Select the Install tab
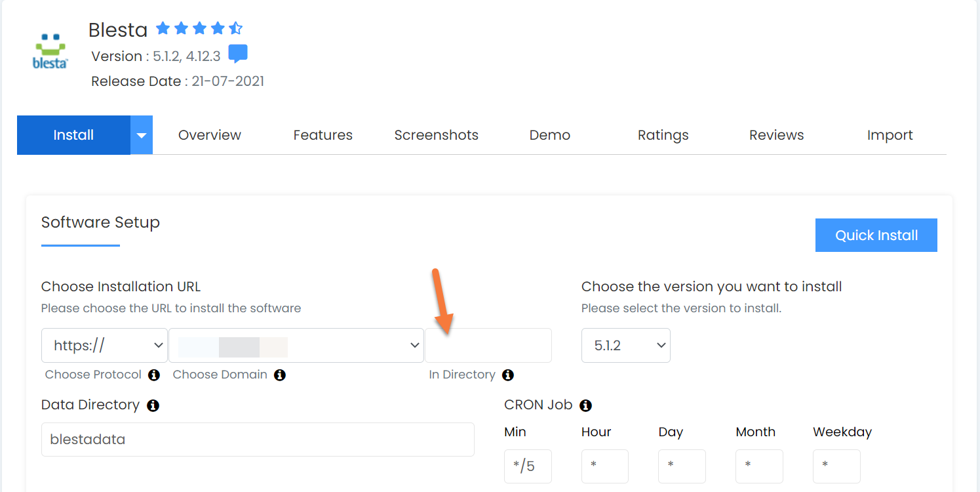This screenshot has width=980, height=492. [x=73, y=134]
